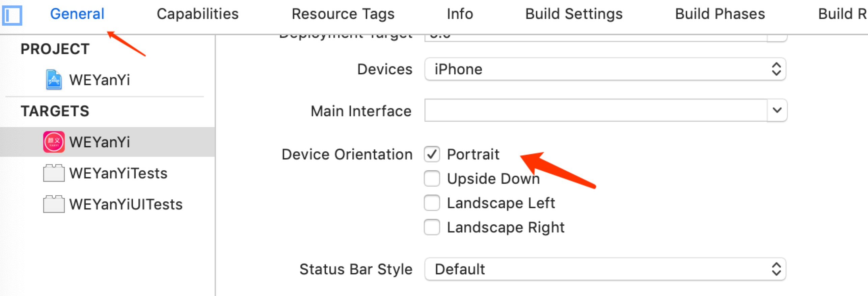Select the WEYanYi project entry
This screenshot has width=868, height=296.
pos(100,80)
